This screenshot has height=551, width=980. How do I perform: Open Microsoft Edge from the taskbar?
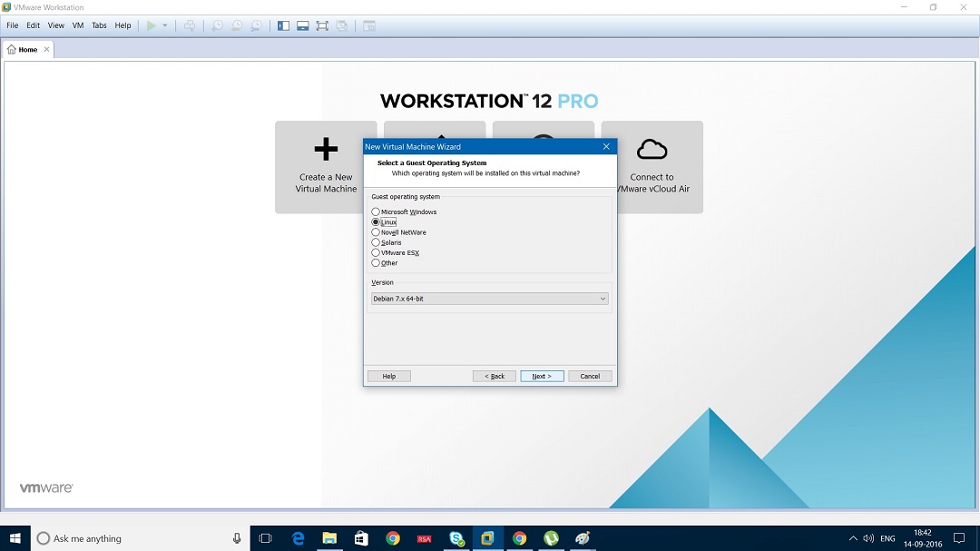click(299, 538)
